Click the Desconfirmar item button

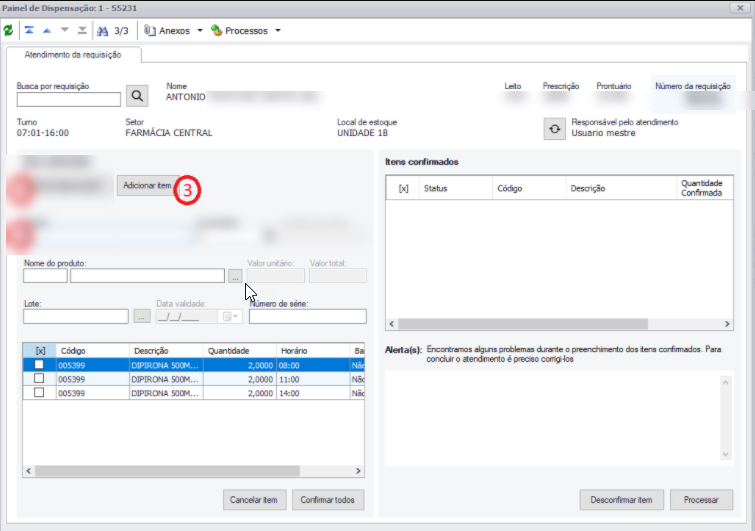point(622,500)
